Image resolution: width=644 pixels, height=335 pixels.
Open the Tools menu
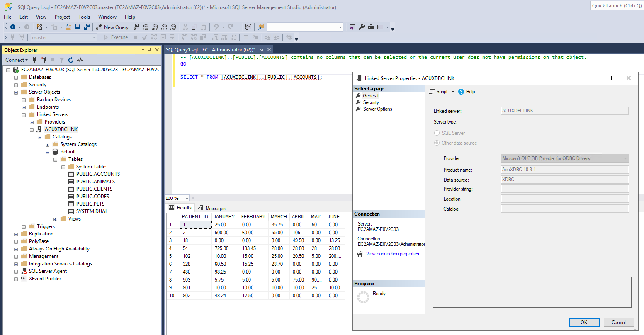click(x=84, y=17)
